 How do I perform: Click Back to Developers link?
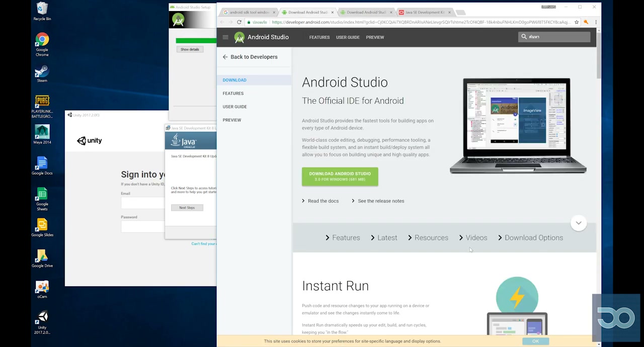[x=254, y=57]
